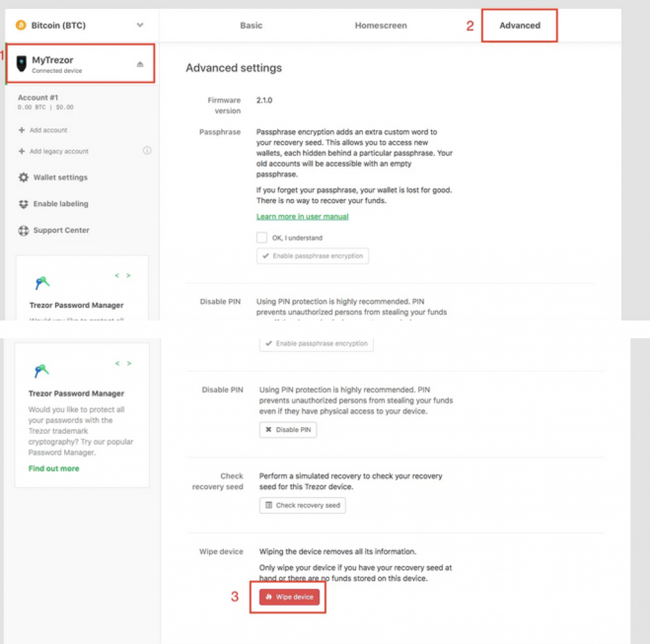
Task: Click the orange Bitcoin coin icon
Action: point(21,25)
